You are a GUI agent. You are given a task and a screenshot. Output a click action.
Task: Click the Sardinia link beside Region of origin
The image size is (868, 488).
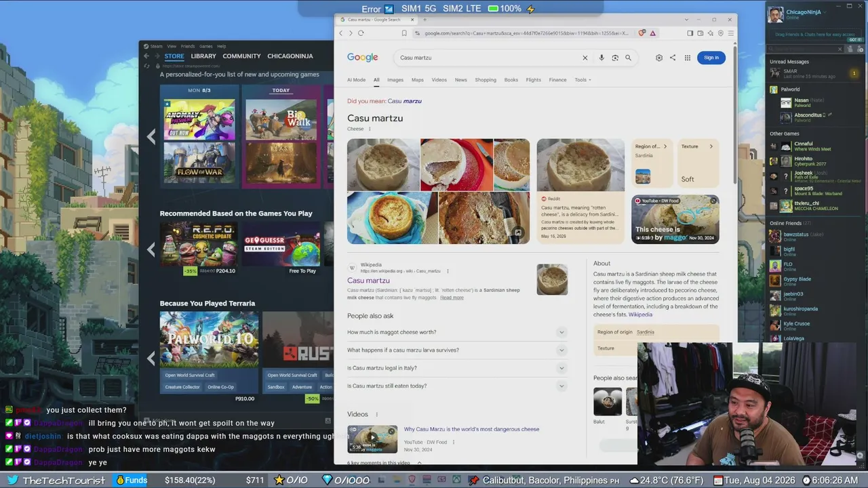coord(646,332)
